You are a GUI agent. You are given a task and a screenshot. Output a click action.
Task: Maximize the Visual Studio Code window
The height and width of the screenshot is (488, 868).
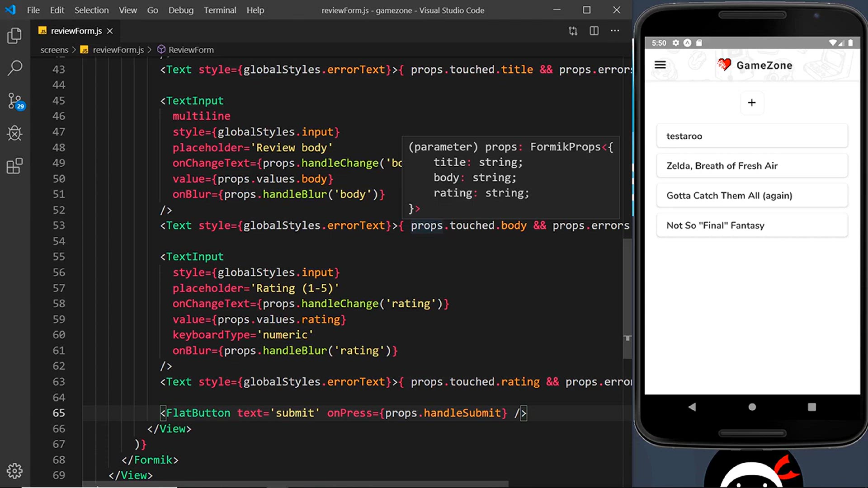(x=587, y=10)
